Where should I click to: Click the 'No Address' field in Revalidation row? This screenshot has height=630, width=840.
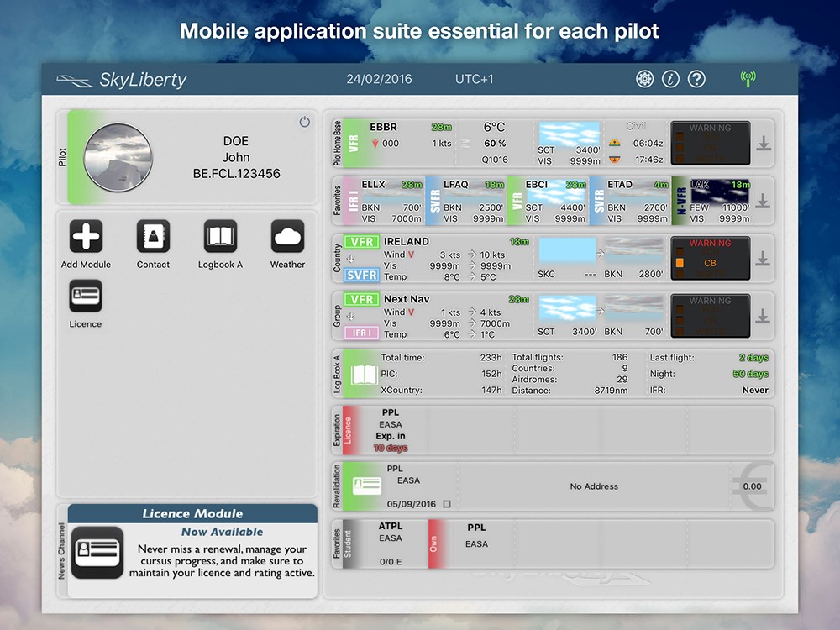coord(594,486)
